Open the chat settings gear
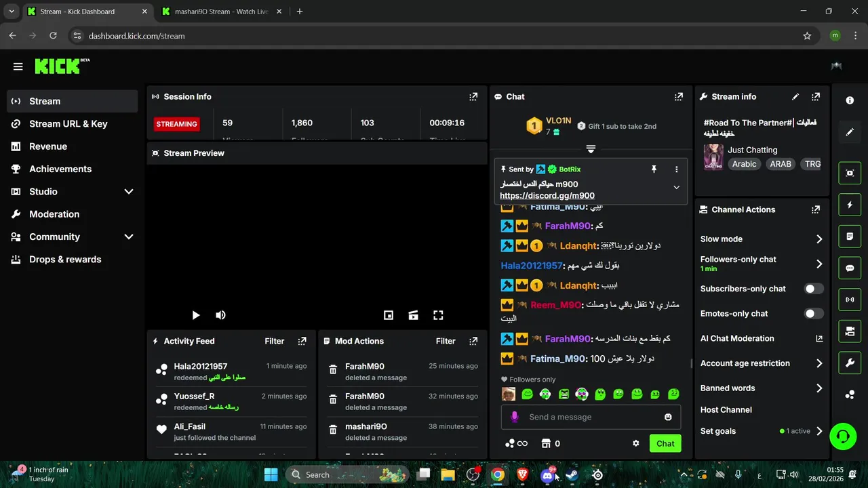This screenshot has height=488, width=868. click(636, 443)
